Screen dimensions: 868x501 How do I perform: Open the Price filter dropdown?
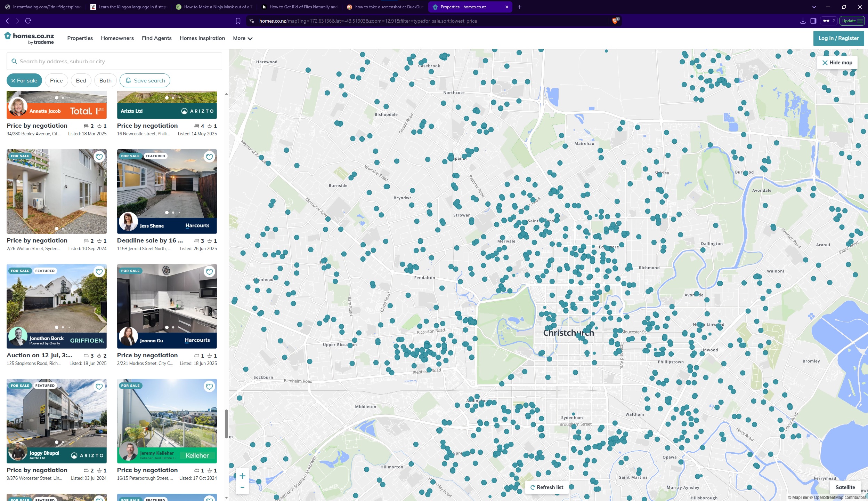[x=56, y=80]
